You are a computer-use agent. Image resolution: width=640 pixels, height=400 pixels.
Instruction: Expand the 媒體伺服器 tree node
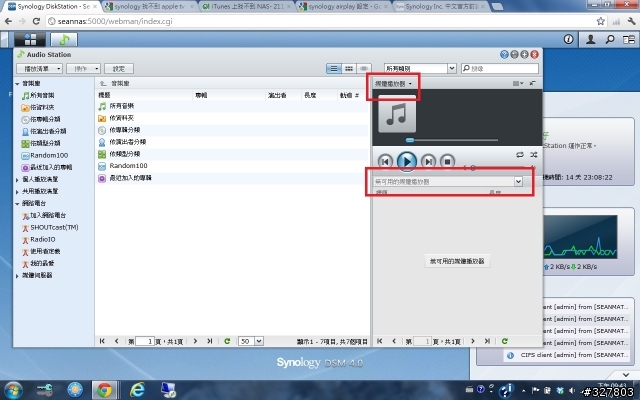[17, 276]
